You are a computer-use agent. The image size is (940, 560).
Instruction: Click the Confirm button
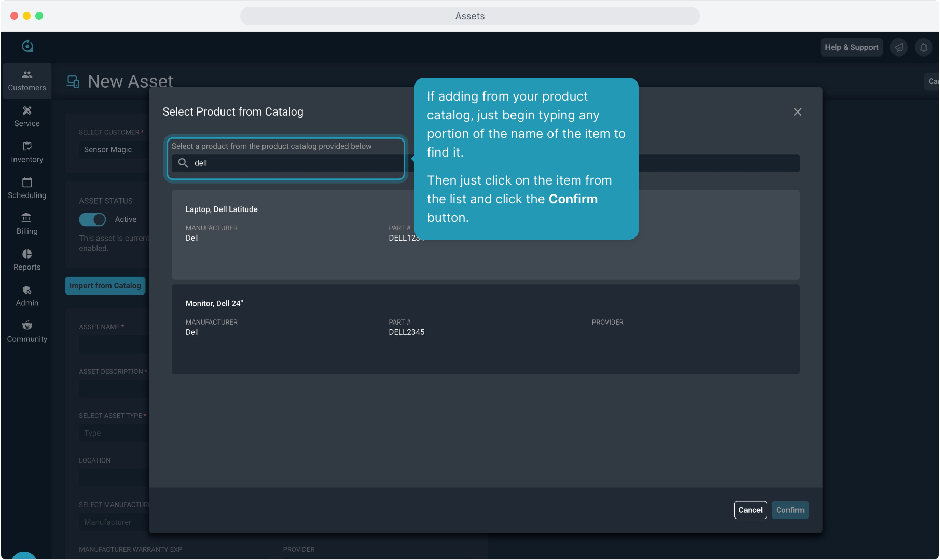pyautogui.click(x=790, y=510)
